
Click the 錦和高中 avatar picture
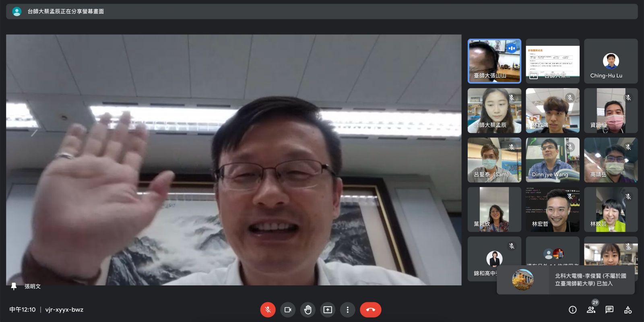[x=494, y=259]
